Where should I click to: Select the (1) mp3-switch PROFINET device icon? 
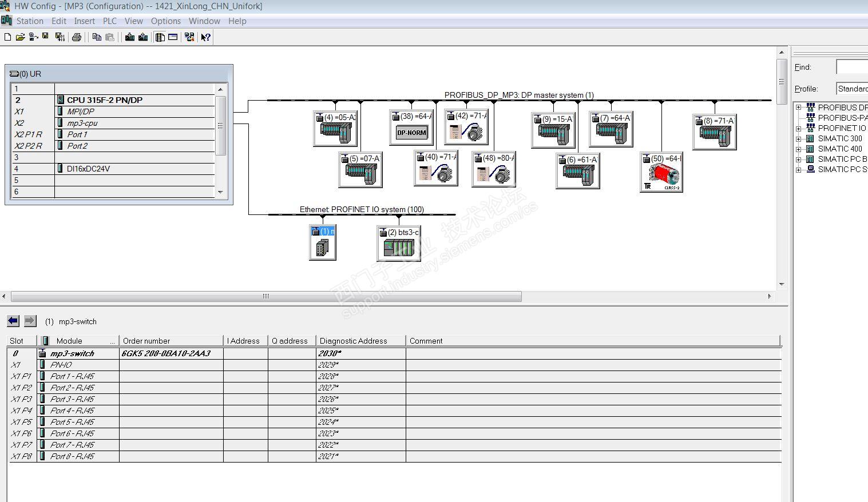(x=323, y=243)
